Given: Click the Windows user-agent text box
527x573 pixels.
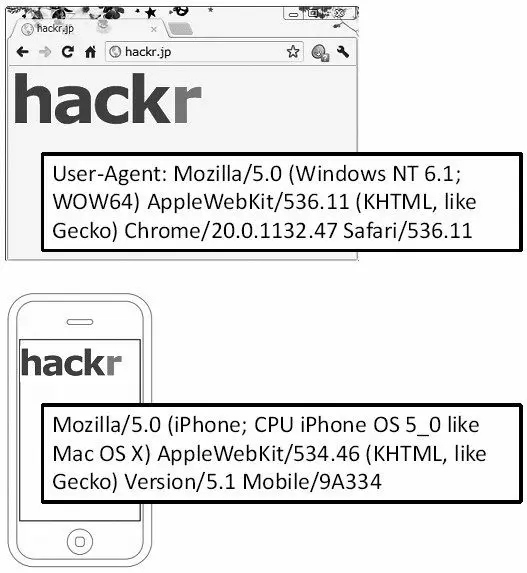Looking at the screenshot, I should point(282,202).
